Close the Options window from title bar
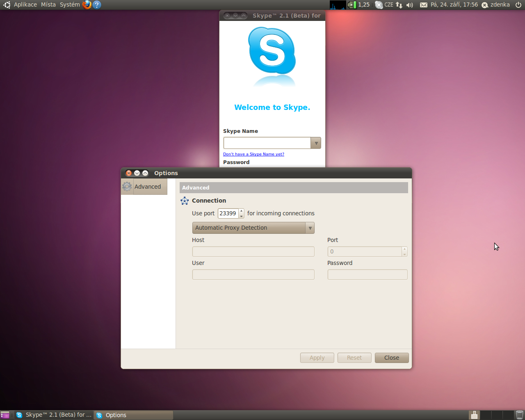This screenshot has width=525, height=420. pyautogui.click(x=129, y=173)
